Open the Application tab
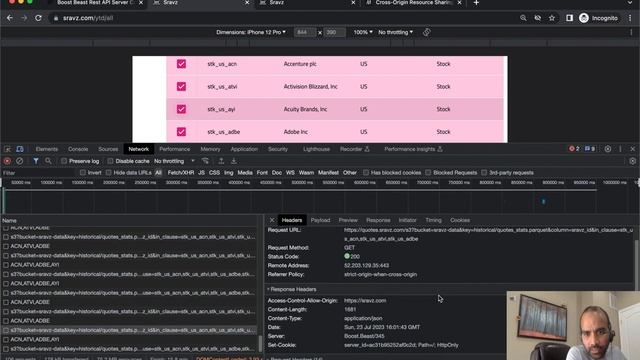Viewport: 640px width, 360px height. 244,149
